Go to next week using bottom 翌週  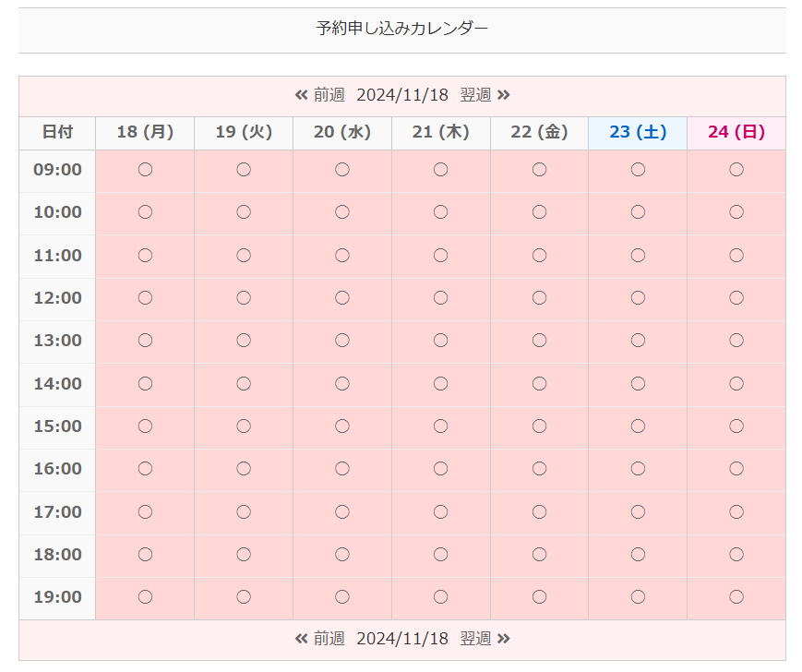(485, 639)
